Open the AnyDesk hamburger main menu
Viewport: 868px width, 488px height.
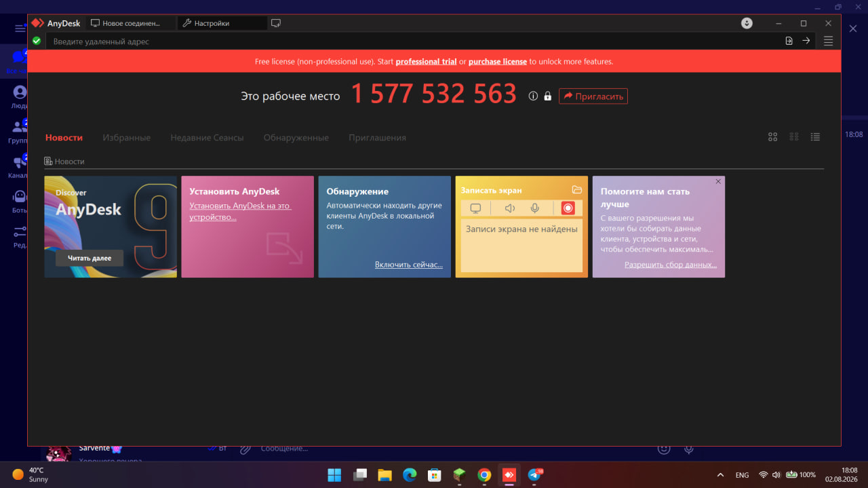tap(828, 41)
